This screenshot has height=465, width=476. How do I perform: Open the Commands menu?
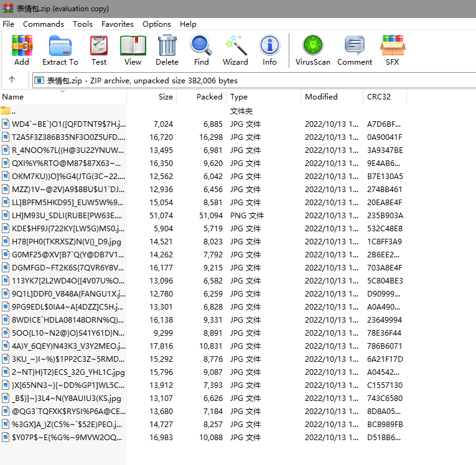tap(44, 24)
